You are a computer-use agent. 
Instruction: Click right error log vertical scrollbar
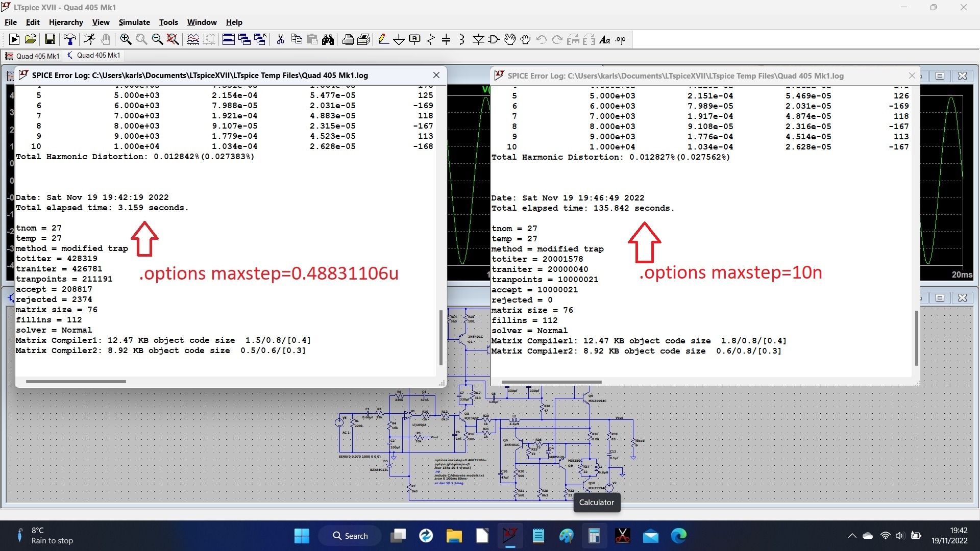click(916, 338)
